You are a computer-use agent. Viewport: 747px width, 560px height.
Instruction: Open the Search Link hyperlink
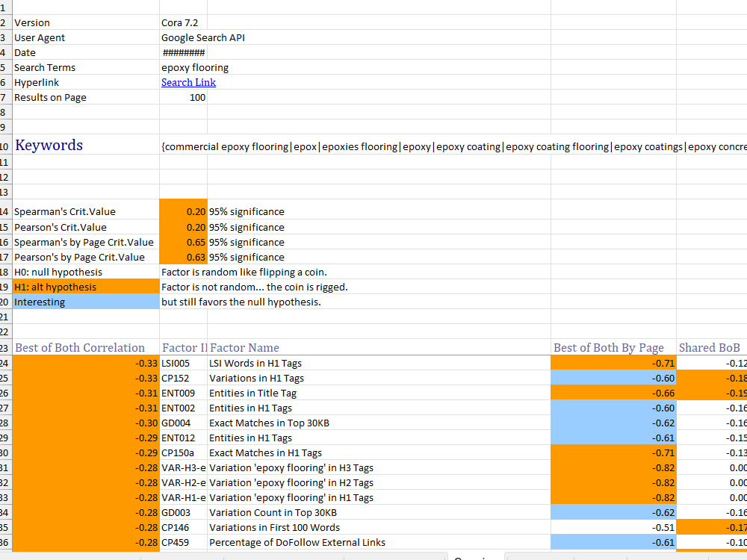[x=188, y=82]
